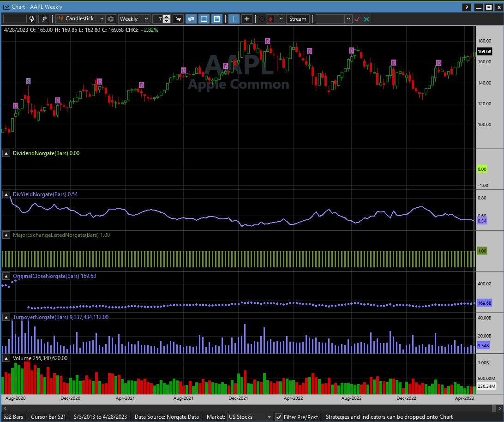Click the black circle drawing color button
The width and height of the screenshot is (504, 422).
pos(262,19)
